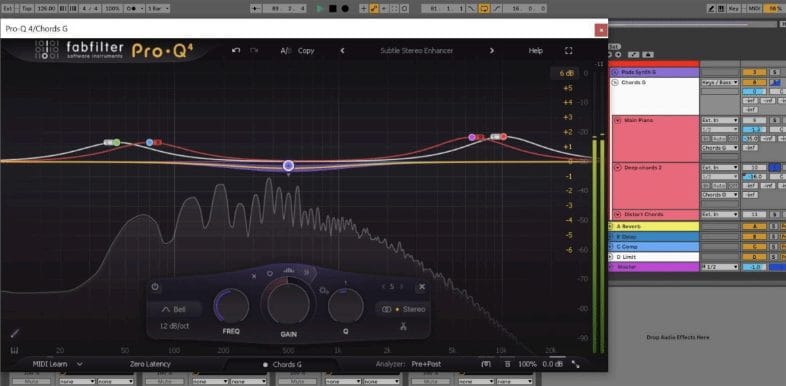The image size is (786, 386).
Task: Stop playback with the square stop button
Action: click(x=332, y=9)
